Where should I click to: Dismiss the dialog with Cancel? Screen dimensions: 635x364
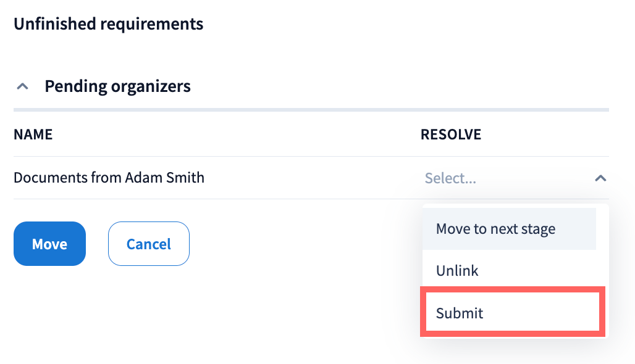(x=148, y=244)
